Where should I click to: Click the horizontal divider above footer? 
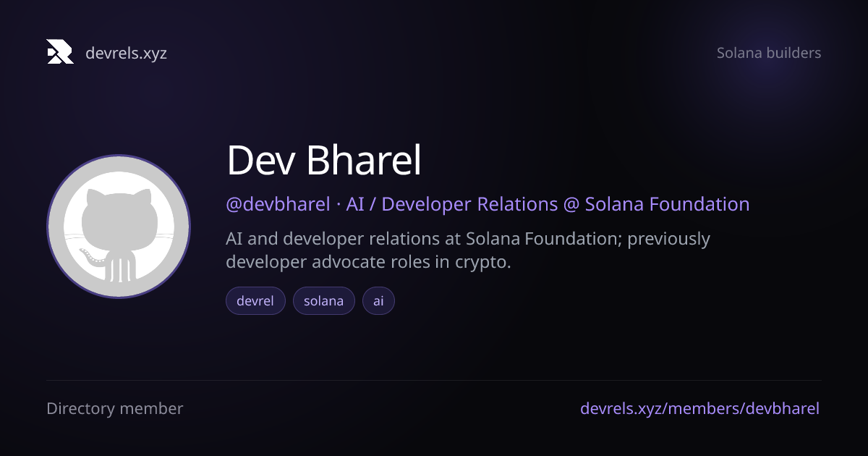click(434, 380)
